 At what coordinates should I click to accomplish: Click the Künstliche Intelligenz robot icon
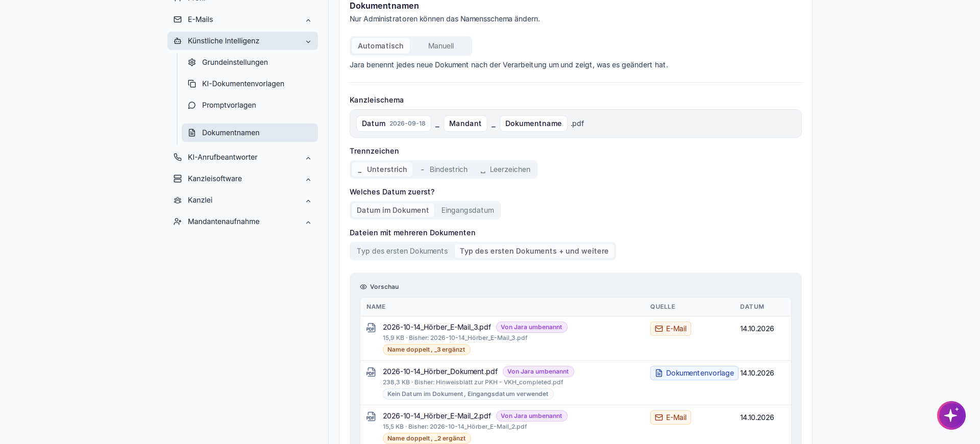(178, 41)
